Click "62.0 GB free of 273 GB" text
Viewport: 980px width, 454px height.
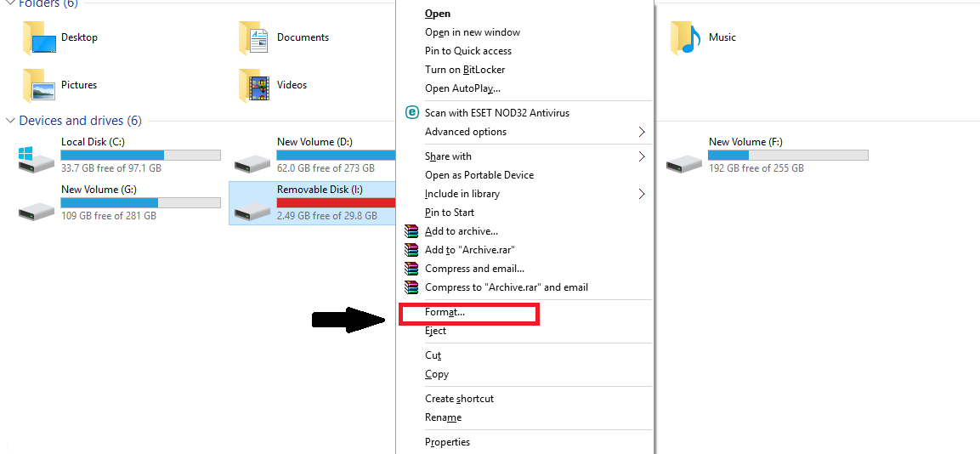point(326,169)
